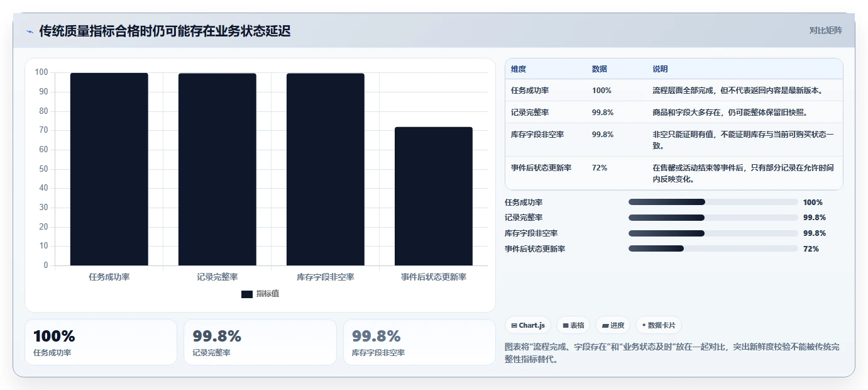Click the 记录完整率 label in the progress list
Image resolution: width=868 pixels, height=390 pixels.
[x=524, y=218]
